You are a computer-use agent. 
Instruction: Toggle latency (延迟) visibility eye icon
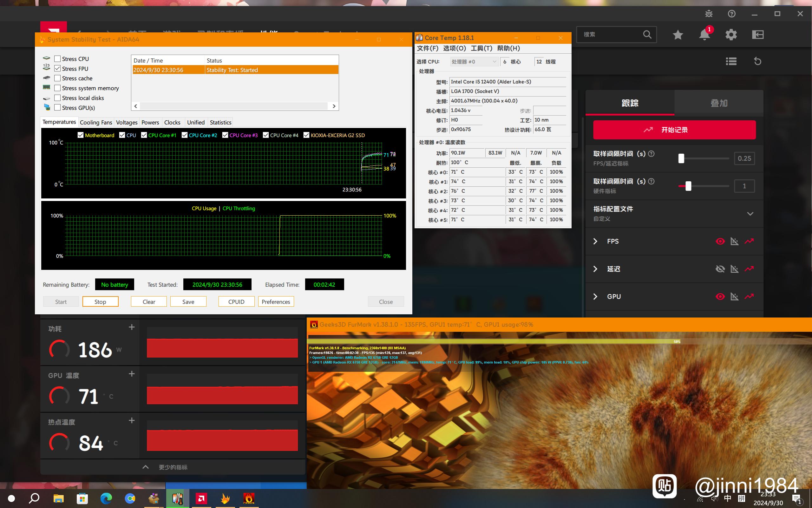[720, 269]
